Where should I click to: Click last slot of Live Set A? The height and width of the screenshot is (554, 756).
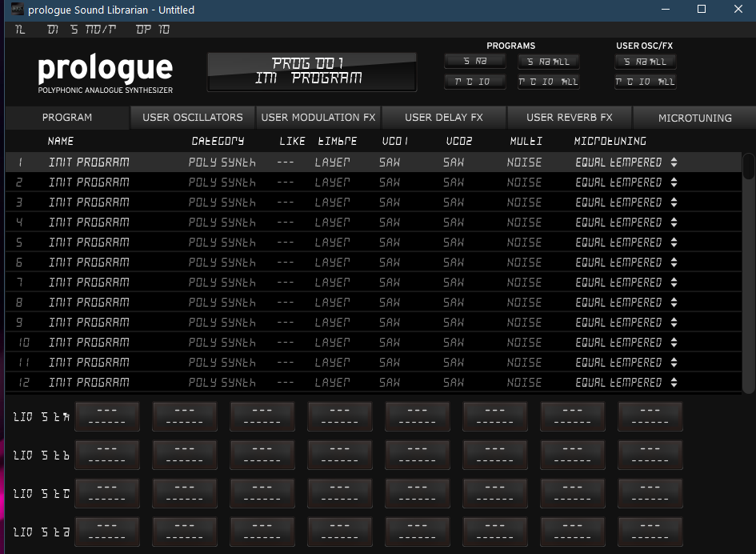pyautogui.click(x=650, y=416)
